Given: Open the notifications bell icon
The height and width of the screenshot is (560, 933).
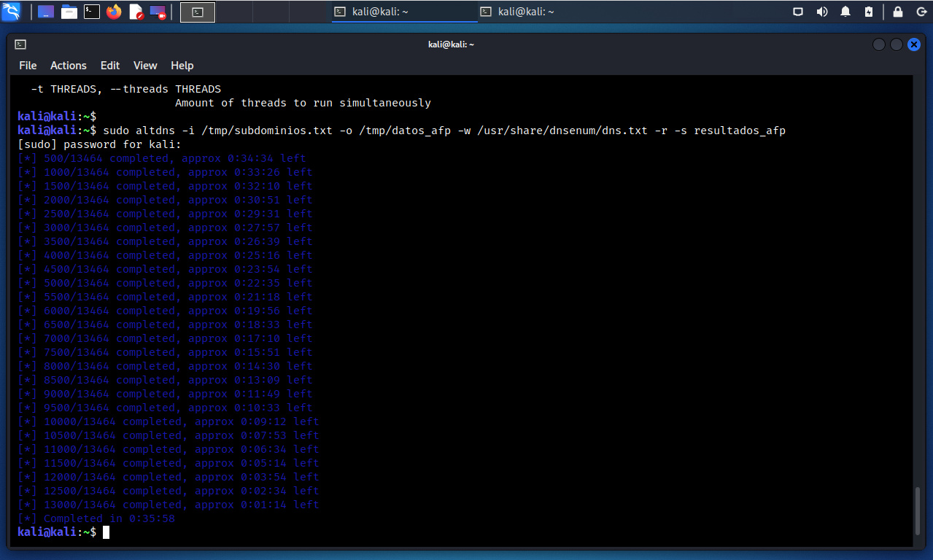Looking at the screenshot, I should (x=845, y=12).
